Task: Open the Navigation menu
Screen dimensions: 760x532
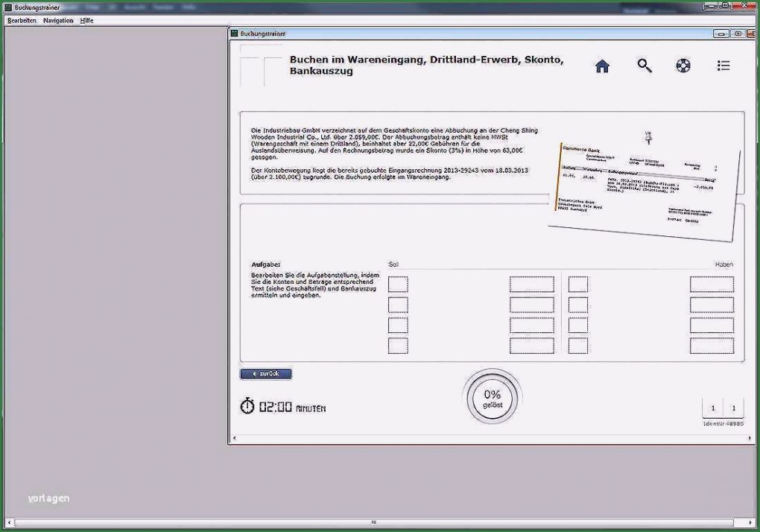Action: point(58,21)
